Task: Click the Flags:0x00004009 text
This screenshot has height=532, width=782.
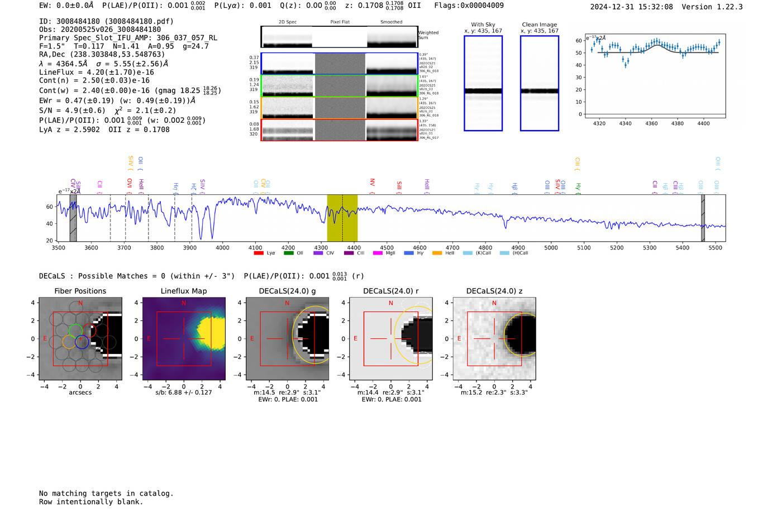Action: (469, 6)
